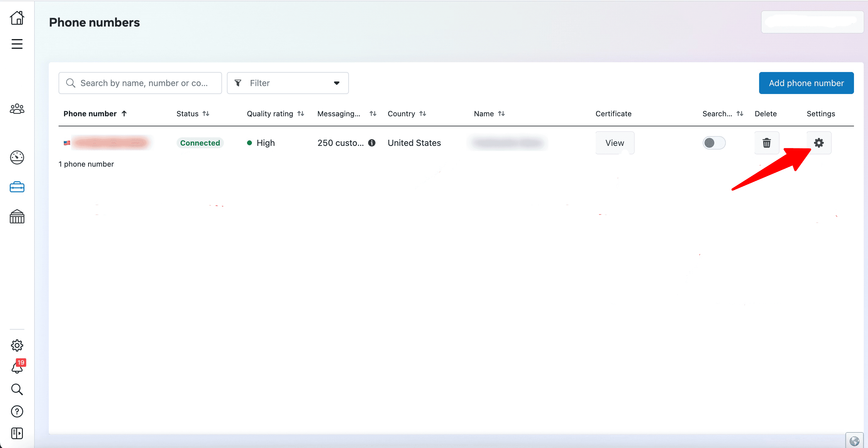Toggle the Search switch for phone number

click(x=714, y=143)
